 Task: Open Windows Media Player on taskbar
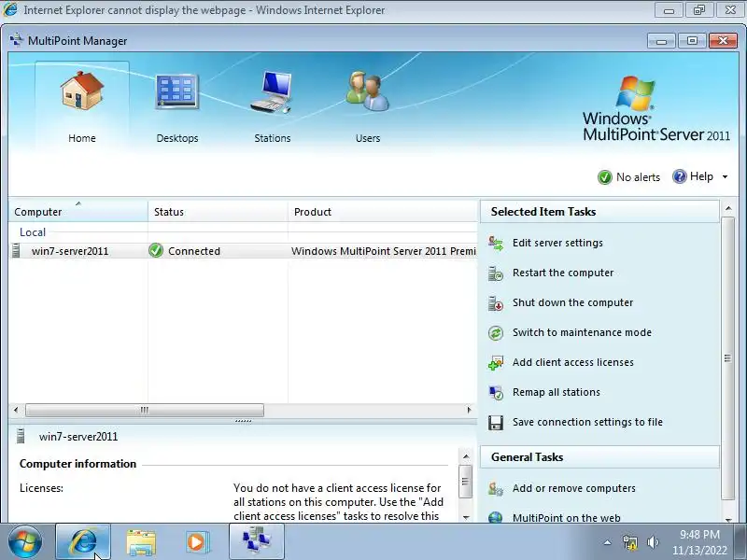196,542
